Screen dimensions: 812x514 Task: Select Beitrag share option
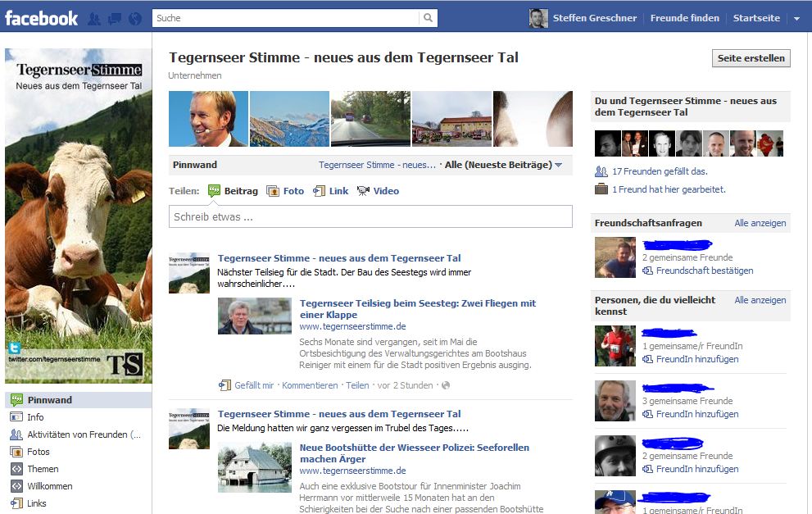[233, 191]
